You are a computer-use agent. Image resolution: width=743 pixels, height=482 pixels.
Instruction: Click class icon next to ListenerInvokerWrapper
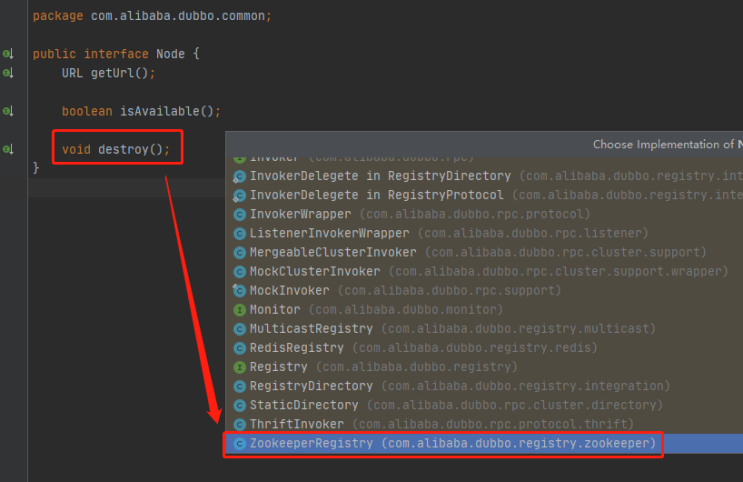(x=239, y=234)
